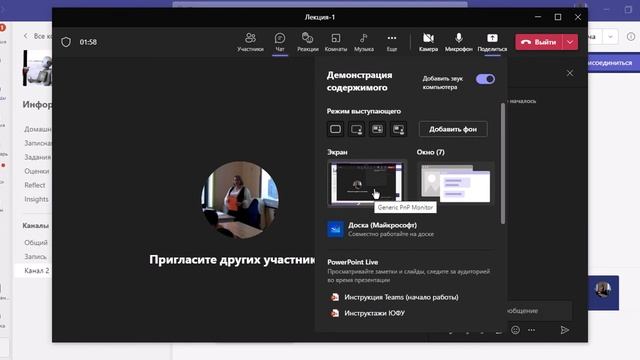Open the Участники (participants) panel

click(x=250, y=42)
